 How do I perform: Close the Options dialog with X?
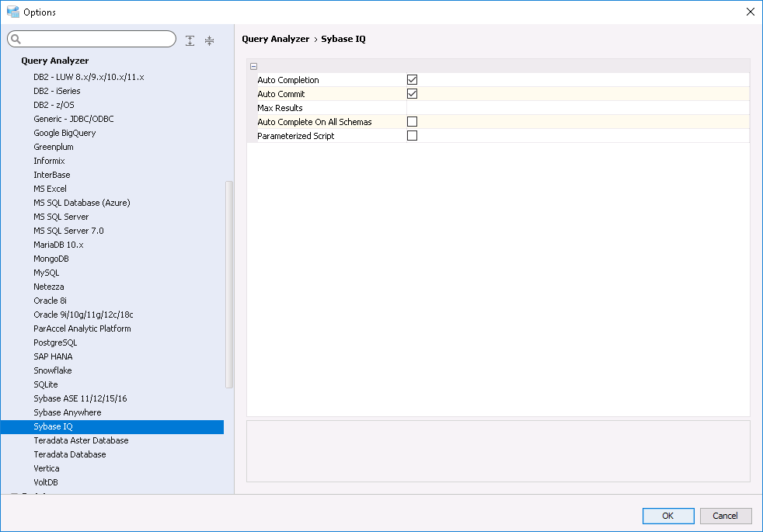tap(750, 12)
